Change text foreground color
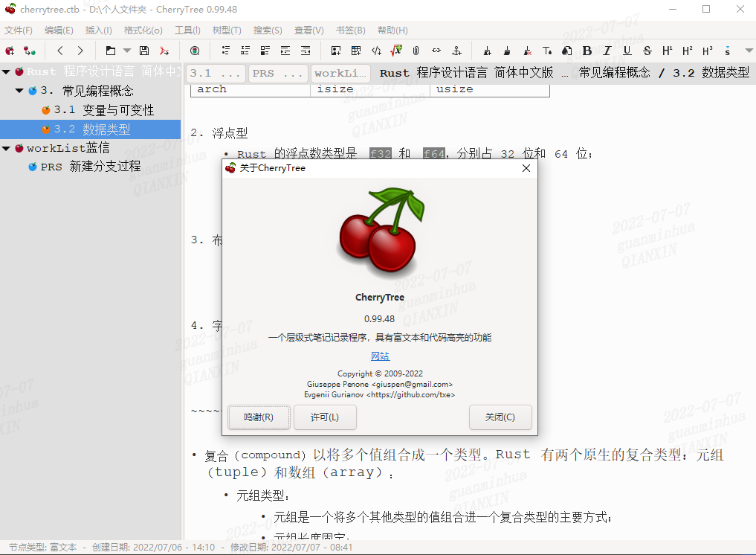Image resolution: width=756 pixels, height=555 pixels. click(x=547, y=51)
